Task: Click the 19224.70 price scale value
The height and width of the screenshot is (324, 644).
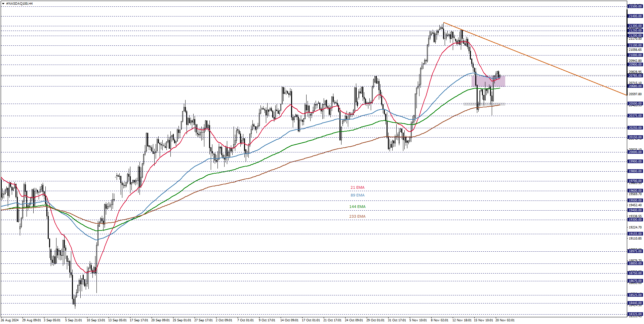Action: [635, 227]
